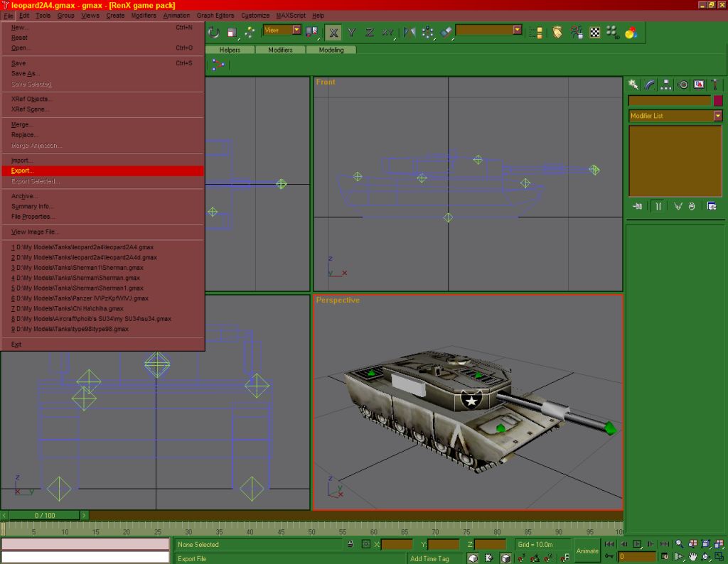Viewport: 728px width, 564px height.
Task: Toggle the selection lock padlock
Action: point(350,544)
